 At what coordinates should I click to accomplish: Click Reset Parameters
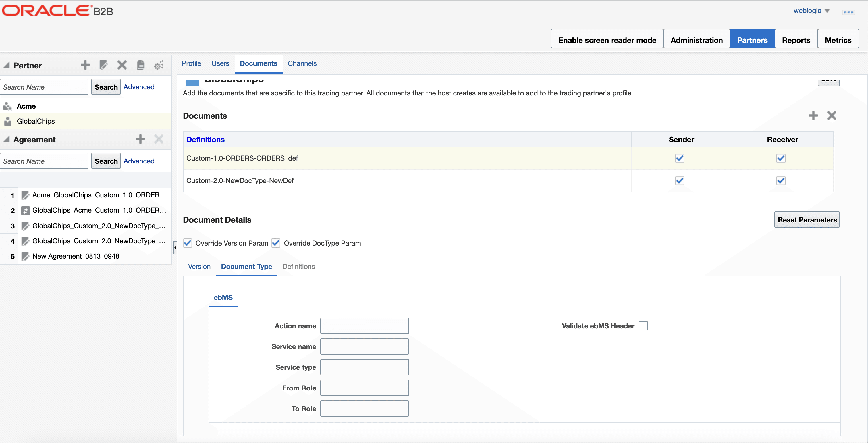pos(807,220)
